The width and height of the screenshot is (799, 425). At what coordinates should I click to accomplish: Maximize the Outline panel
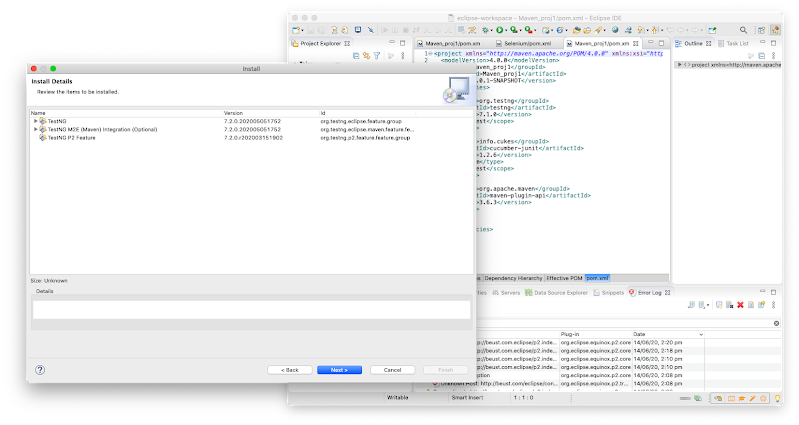[x=774, y=43]
